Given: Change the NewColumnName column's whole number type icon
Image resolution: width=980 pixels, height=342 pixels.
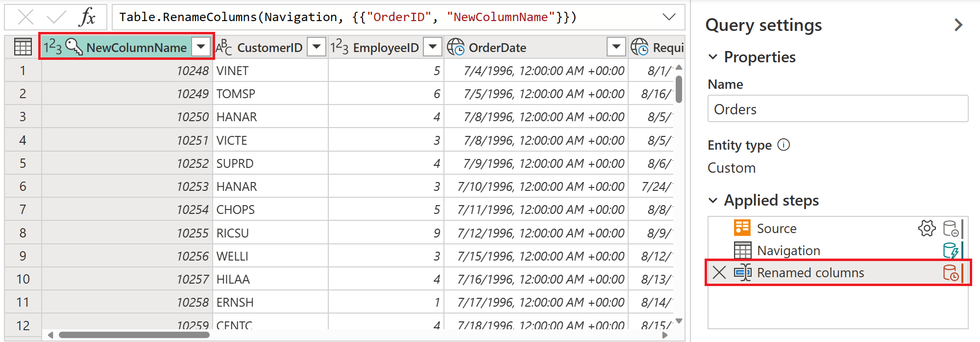Looking at the screenshot, I should [x=52, y=47].
